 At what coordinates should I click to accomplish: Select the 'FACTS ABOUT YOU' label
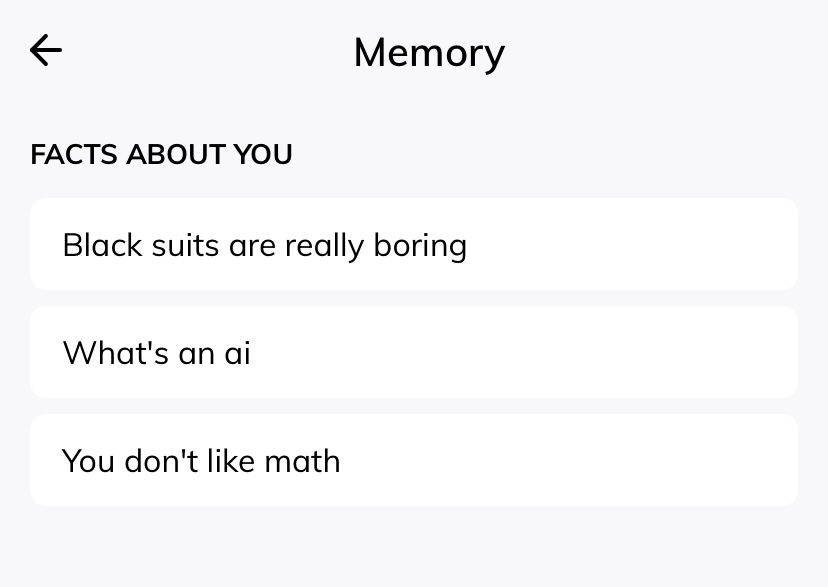coord(161,155)
